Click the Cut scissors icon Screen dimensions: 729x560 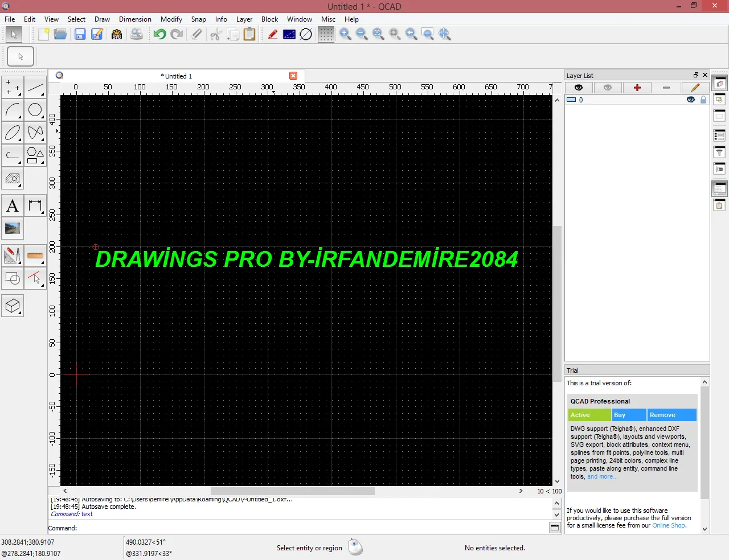[216, 34]
